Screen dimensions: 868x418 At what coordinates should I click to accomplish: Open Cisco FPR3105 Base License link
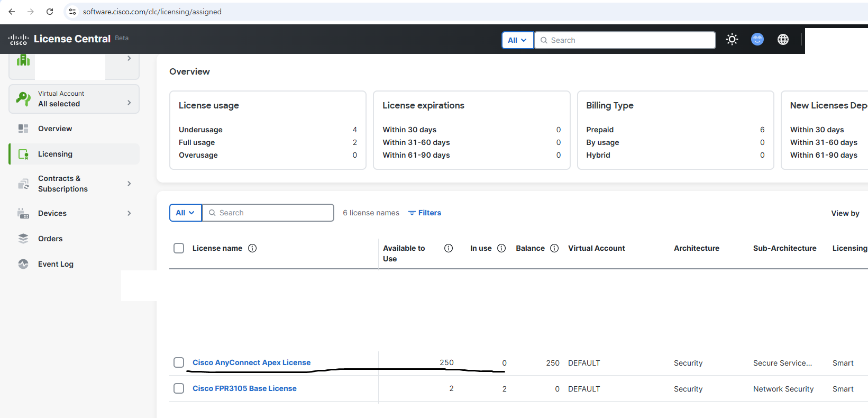(244, 388)
